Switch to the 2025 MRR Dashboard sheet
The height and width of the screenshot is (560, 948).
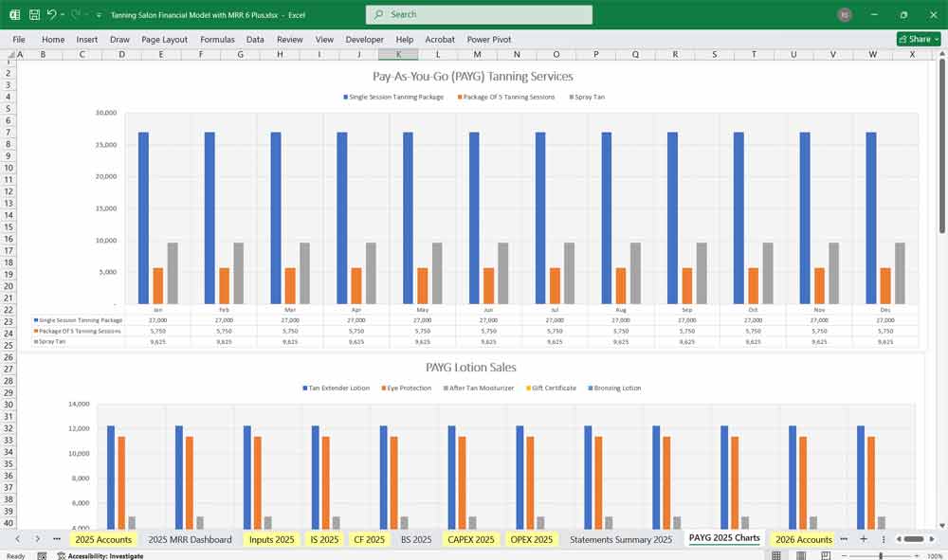190,539
